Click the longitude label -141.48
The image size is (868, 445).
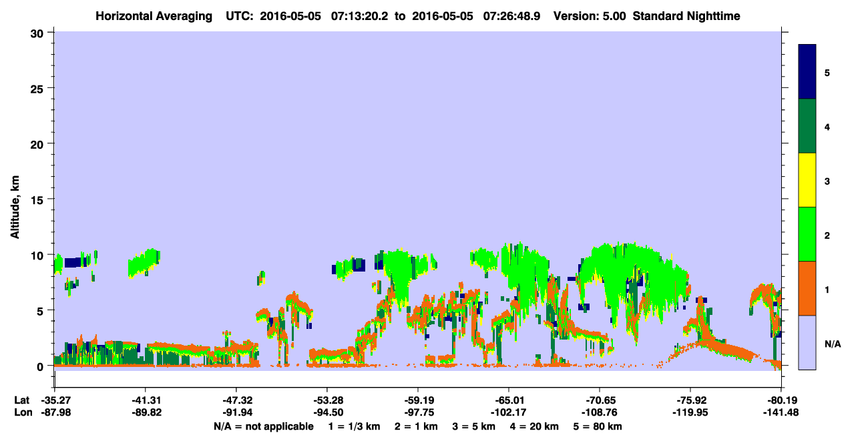click(x=779, y=412)
